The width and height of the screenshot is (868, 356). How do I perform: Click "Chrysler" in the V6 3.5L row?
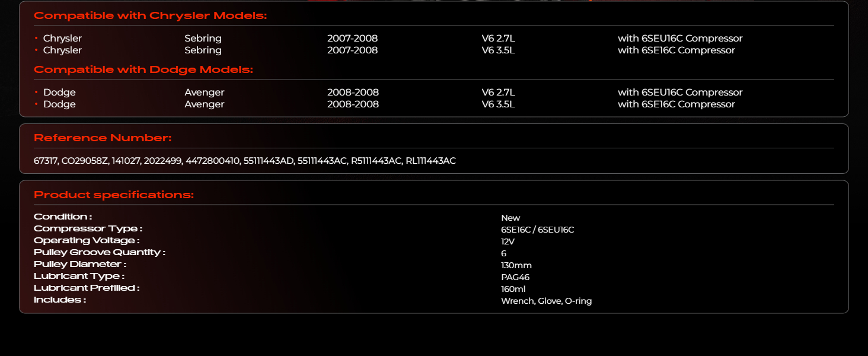(62, 50)
